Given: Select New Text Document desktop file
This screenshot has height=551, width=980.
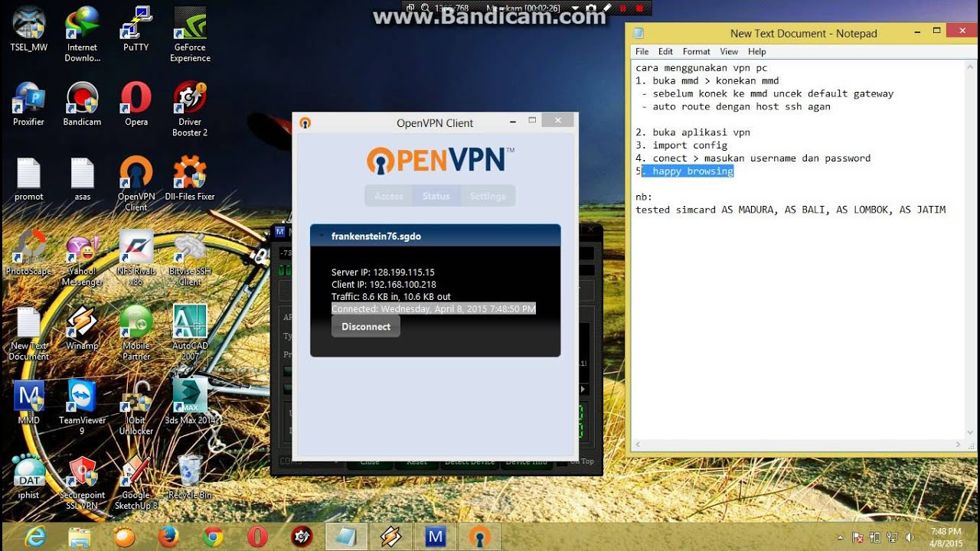Looking at the screenshot, I should (29, 333).
